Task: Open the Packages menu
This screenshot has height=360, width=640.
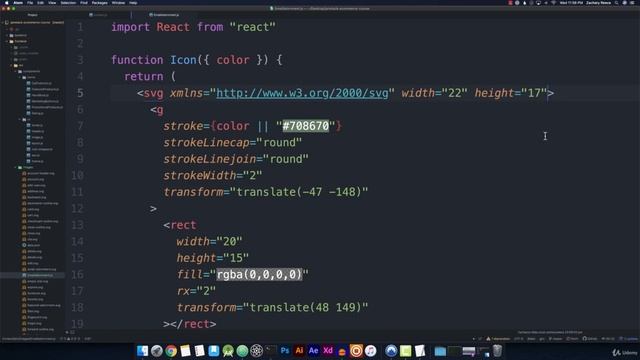Action: [99, 3]
